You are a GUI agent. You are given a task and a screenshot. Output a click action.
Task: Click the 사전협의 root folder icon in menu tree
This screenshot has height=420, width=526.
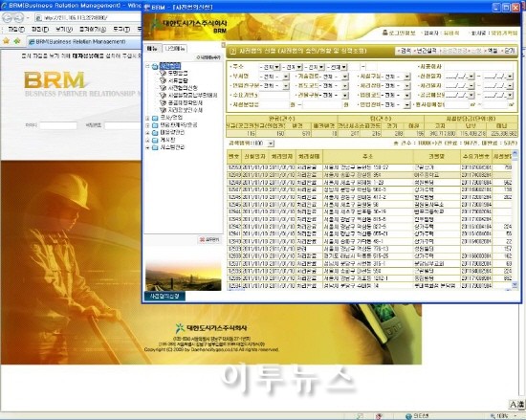155,66
